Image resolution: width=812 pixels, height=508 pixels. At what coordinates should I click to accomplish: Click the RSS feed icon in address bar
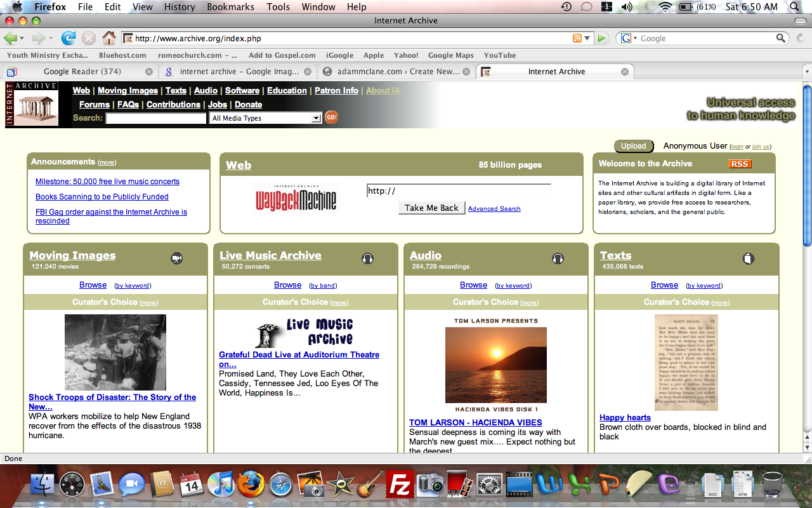(x=577, y=38)
